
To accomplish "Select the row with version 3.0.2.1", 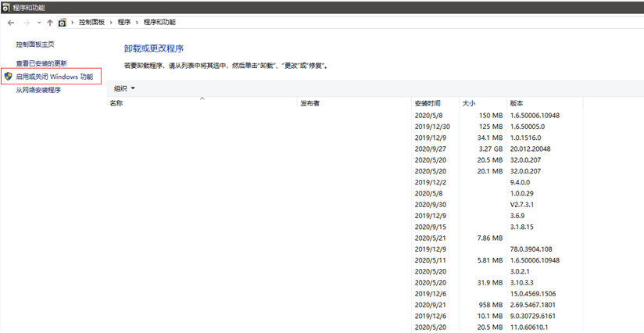I will click(345, 271).
